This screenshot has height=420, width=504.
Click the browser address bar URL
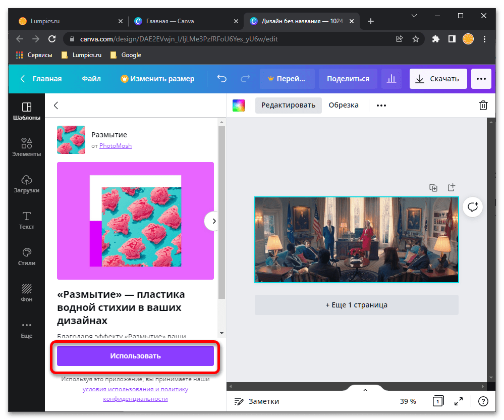pos(179,39)
